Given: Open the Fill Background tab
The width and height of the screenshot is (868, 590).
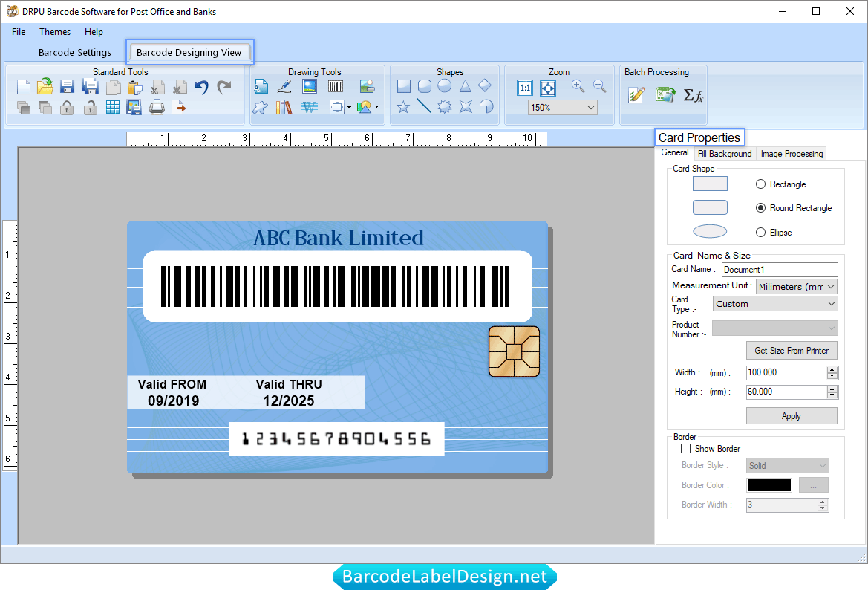Looking at the screenshot, I should [x=725, y=154].
